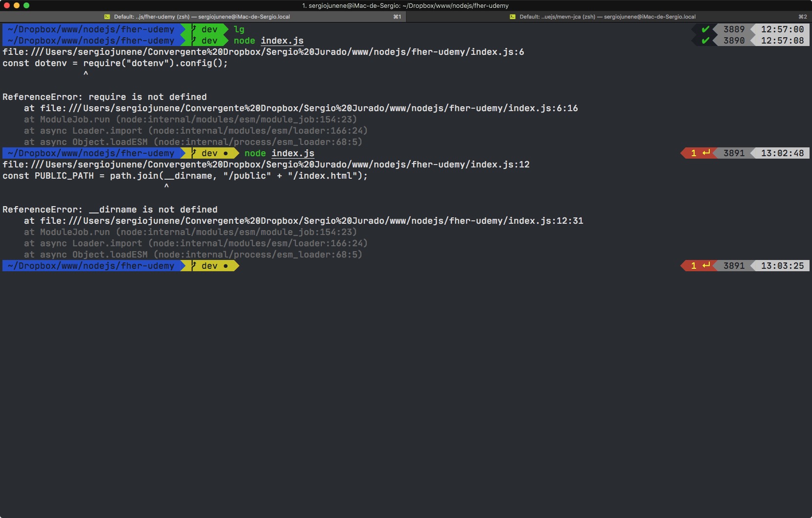812x518 pixels.
Task: Close the terminal window with the red button
Action: 7,5
